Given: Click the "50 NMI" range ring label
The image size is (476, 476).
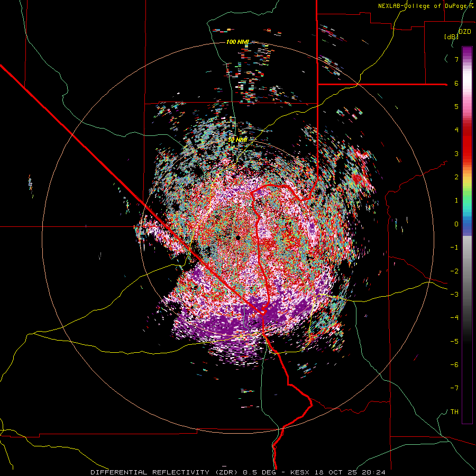Looking at the screenshot, I should [237, 140].
